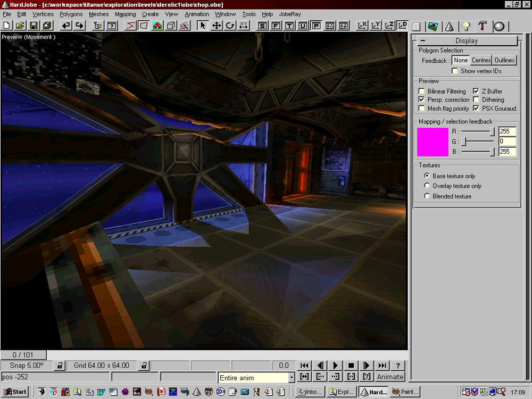The width and height of the screenshot is (532, 399).
Task: Open the Vertices menu
Action: [43, 14]
